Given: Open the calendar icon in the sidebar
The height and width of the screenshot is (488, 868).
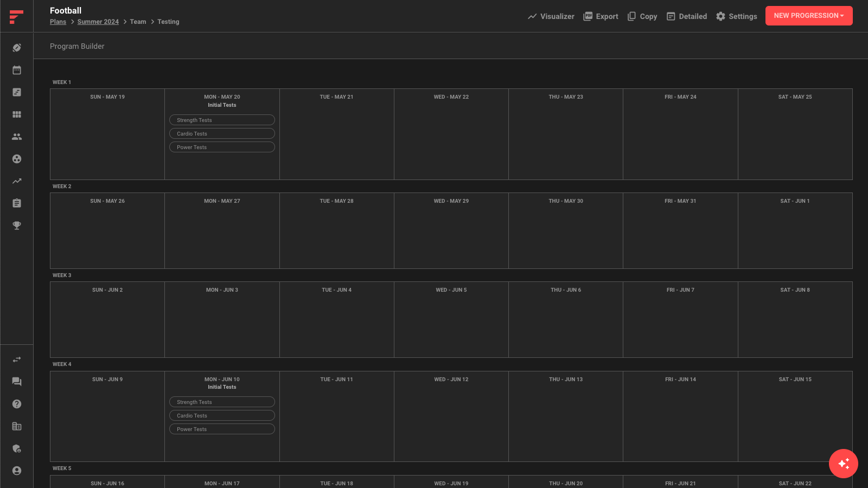Looking at the screenshot, I should point(17,70).
